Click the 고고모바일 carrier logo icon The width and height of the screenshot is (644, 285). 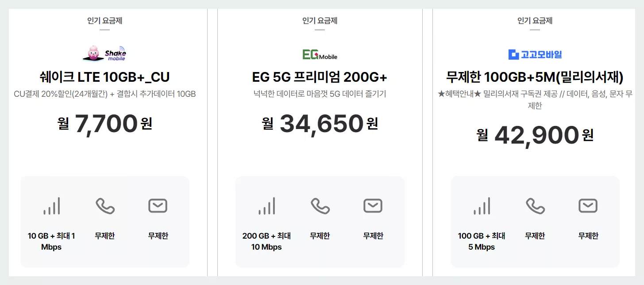513,54
